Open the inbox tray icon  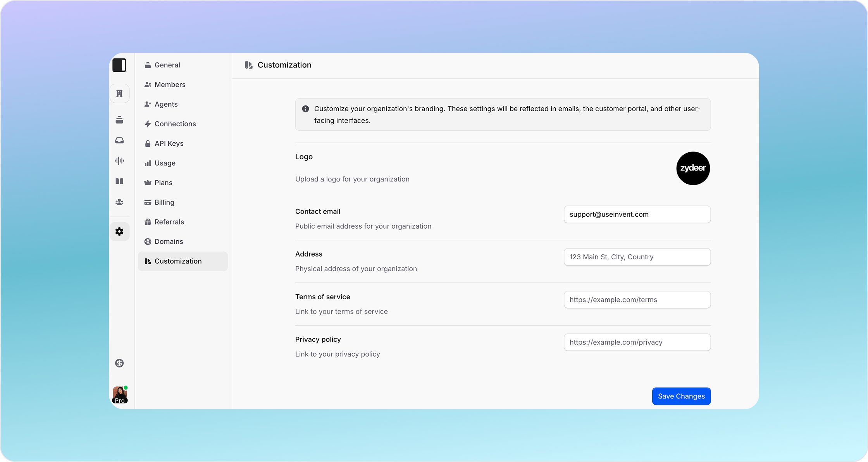[x=119, y=140]
